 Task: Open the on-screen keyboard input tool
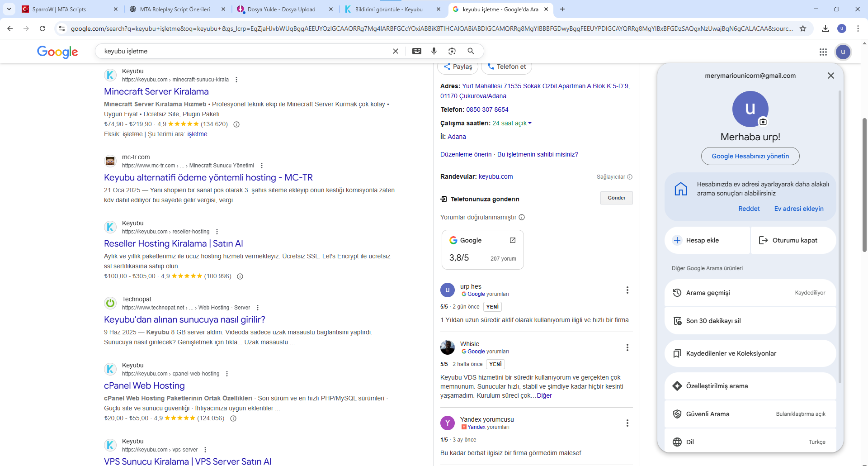(x=417, y=51)
